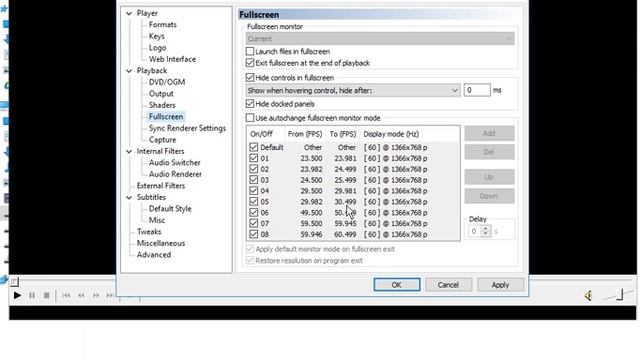Screen dimensions: 640x360
Task: Toggle the checkbox for row 06
Action: tap(253, 212)
